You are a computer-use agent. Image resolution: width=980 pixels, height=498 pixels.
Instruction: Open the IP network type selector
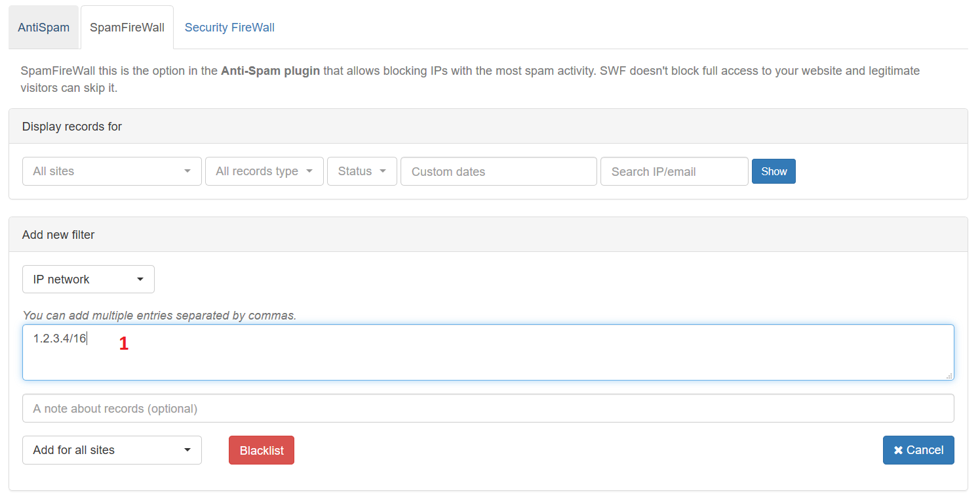coord(88,279)
